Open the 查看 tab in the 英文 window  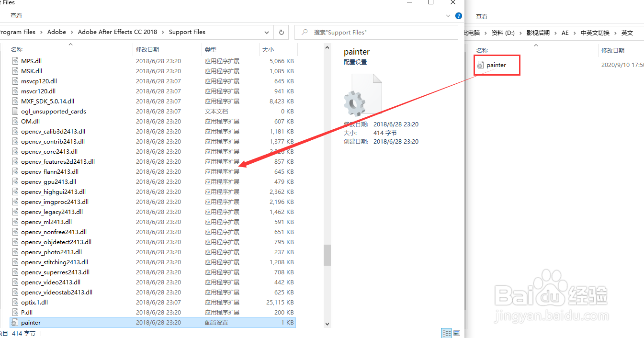[x=482, y=16]
